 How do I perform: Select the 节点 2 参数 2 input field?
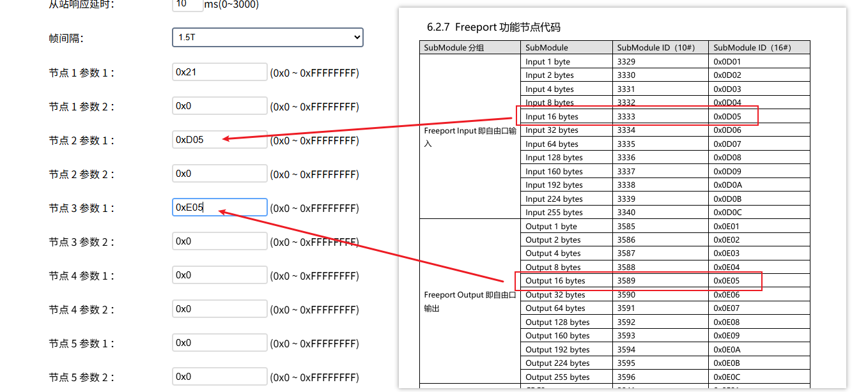click(x=219, y=174)
